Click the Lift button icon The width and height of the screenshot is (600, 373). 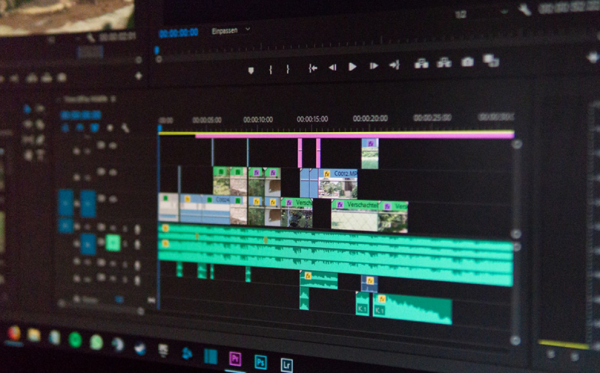click(x=421, y=63)
